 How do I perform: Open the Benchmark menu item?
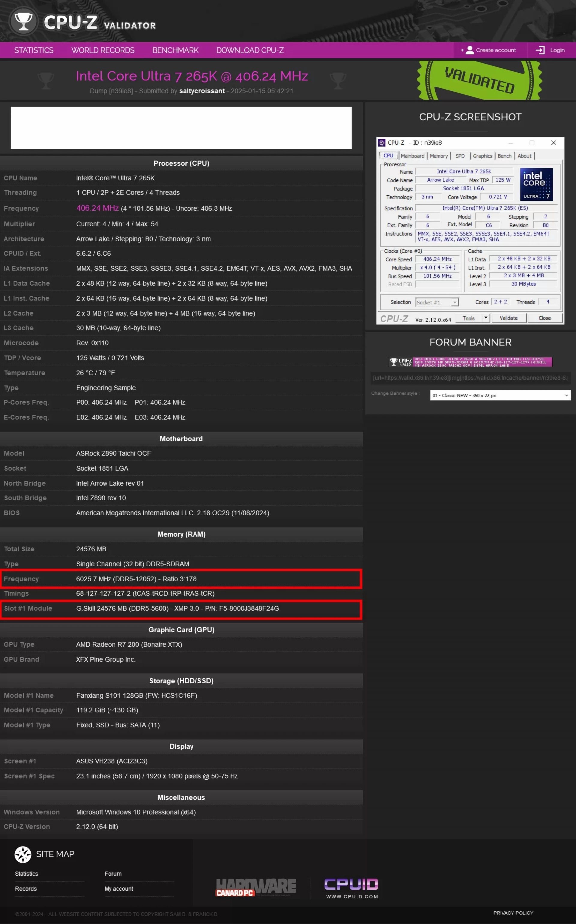pyautogui.click(x=175, y=50)
